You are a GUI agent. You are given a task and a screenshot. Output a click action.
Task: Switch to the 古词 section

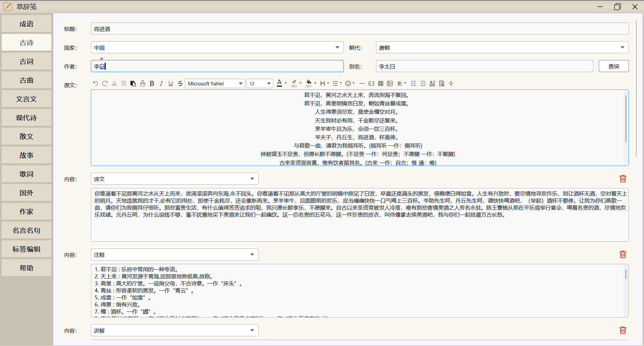(26, 61)
